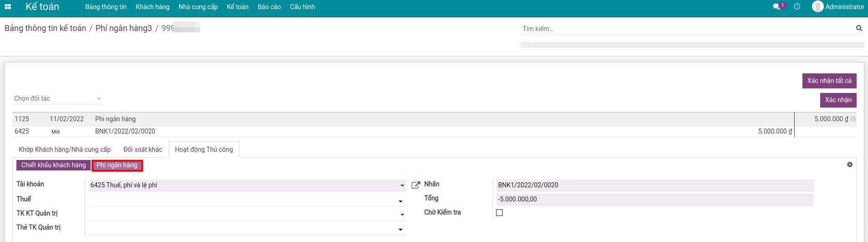The width and height of the screenshot is (868, 242).
Task: Expand the TK KT Quản trị dropdown
Action: 402,215
